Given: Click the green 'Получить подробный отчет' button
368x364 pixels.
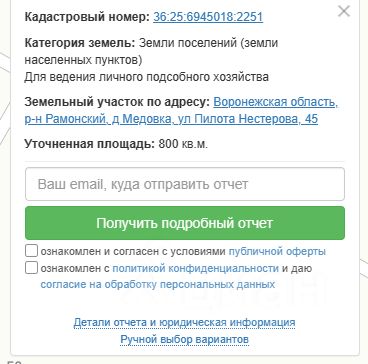Looking at the screenshot, I should click(185, 223).
